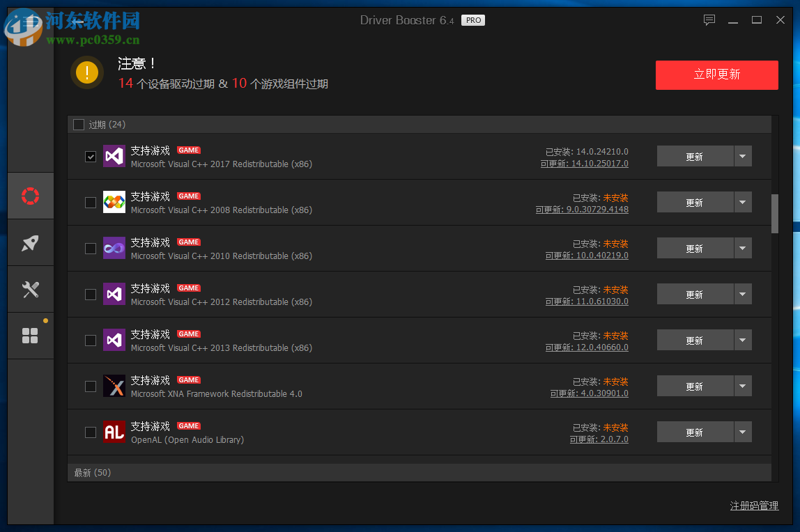Click the Microsoft Visual C++ 2017 logo
This screenshot has height=532, width=800.
tap(114, 156)
